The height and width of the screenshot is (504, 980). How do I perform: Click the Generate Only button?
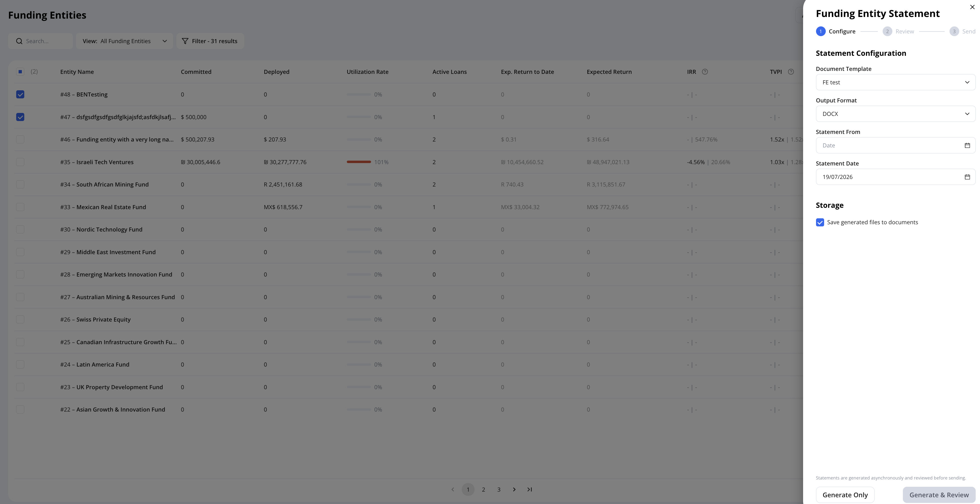point(845,495)
